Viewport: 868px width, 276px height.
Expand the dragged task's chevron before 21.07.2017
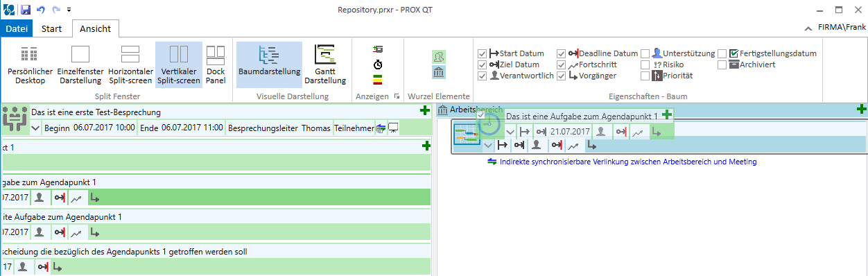point(510,132)
